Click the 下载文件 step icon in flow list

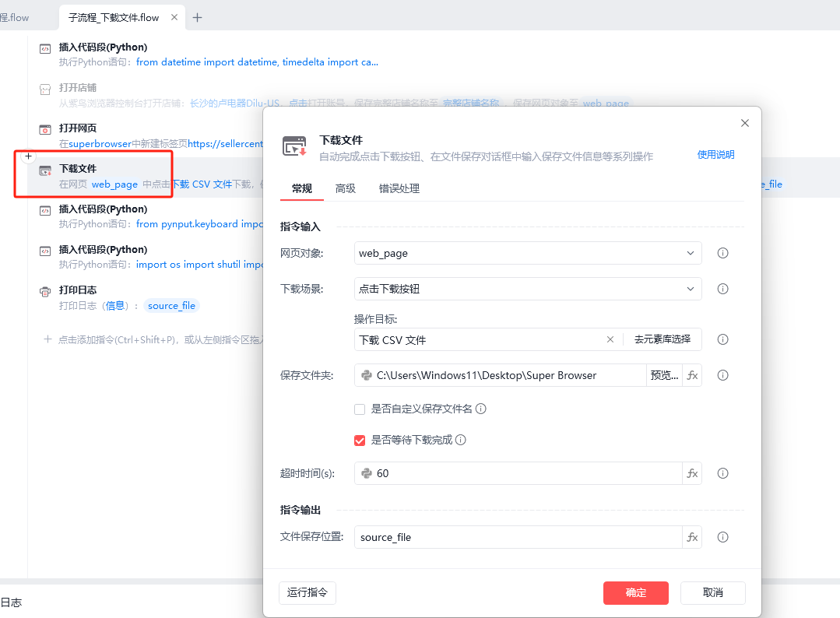point(45,170)
